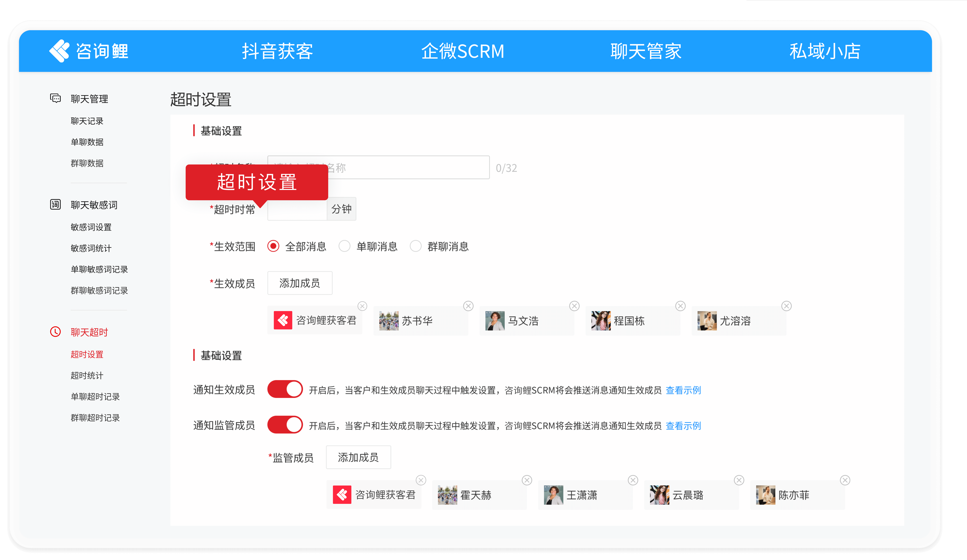Click the 咨询鲤 logo icon
967x560 pixels.
pos(60,51)
